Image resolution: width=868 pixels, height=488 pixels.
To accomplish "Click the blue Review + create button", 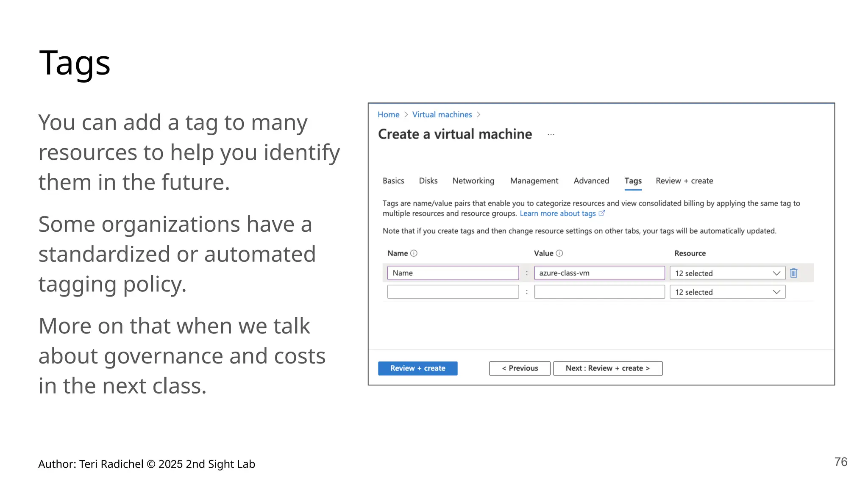I will point(417,369).
